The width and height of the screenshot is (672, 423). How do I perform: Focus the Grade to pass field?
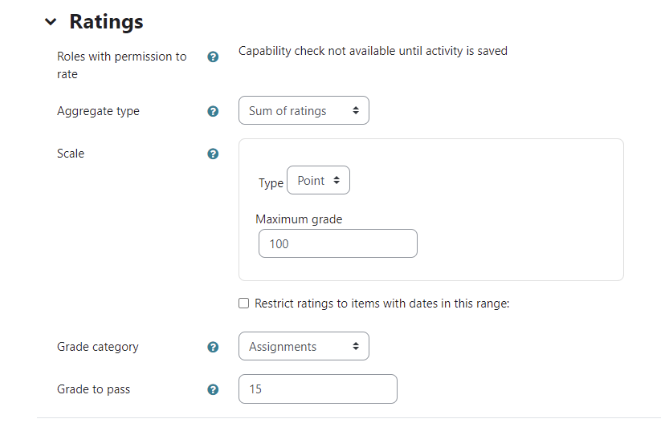[317, 389]
